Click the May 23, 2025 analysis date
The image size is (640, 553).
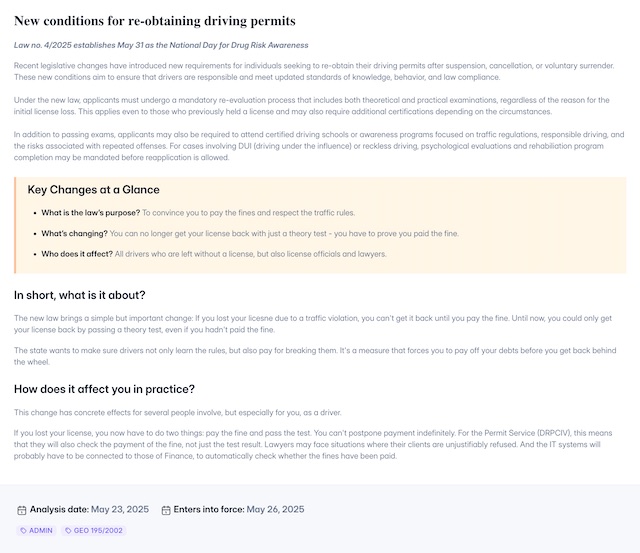click(120, 510)
